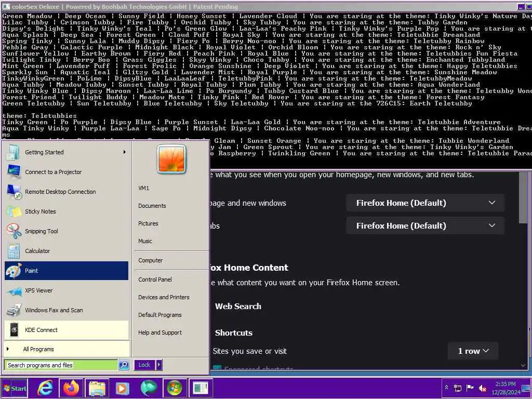Click the Windows orb taskbar icon
The height and width of the screenshot is (399, 532).
[x=175, y=388]
